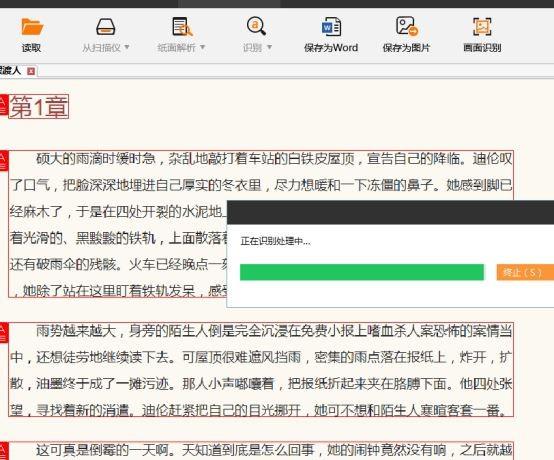This screenshot has height=460, width=554.
Task: Click the 画面识别 screen capture icon
Action: click(x=482, y=26)
